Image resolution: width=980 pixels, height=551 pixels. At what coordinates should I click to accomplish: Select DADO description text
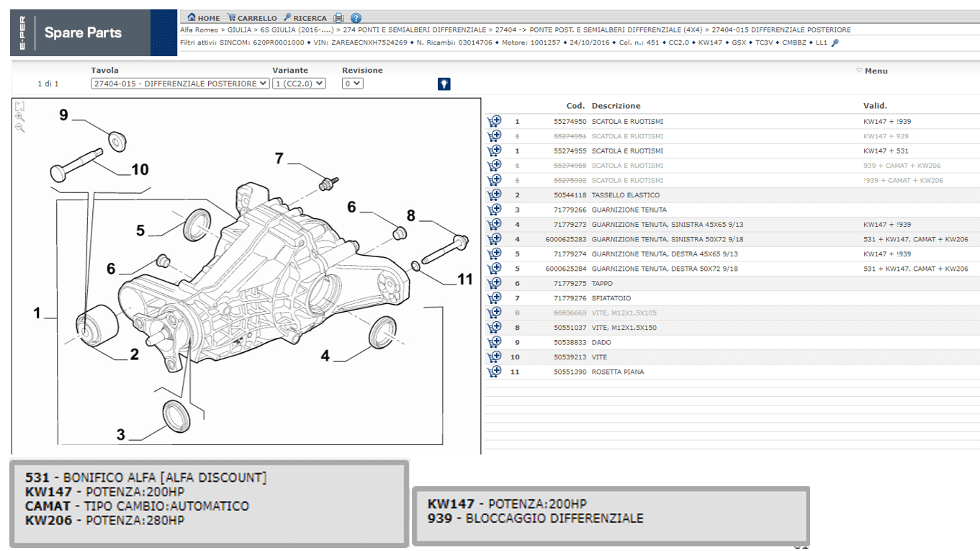[601, 343]
